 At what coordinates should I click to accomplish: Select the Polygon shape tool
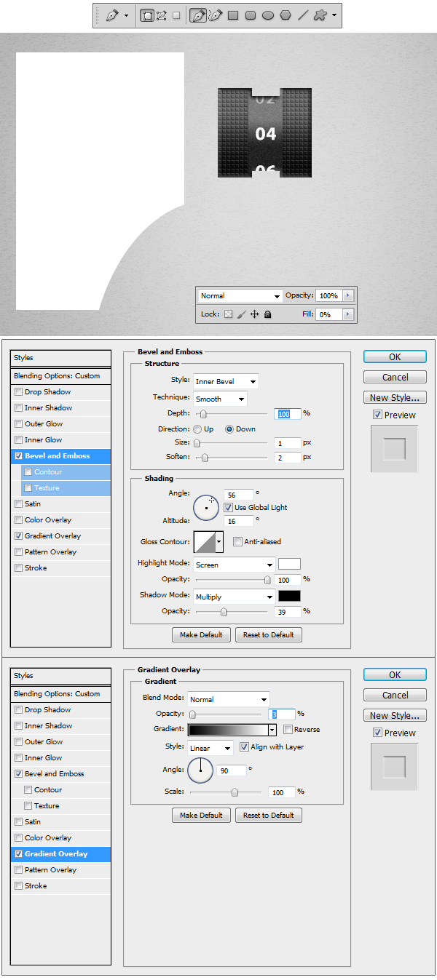286,15
